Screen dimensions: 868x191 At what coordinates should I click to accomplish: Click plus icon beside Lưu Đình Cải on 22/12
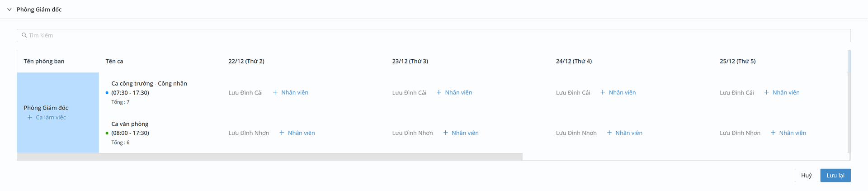(275, 92)
